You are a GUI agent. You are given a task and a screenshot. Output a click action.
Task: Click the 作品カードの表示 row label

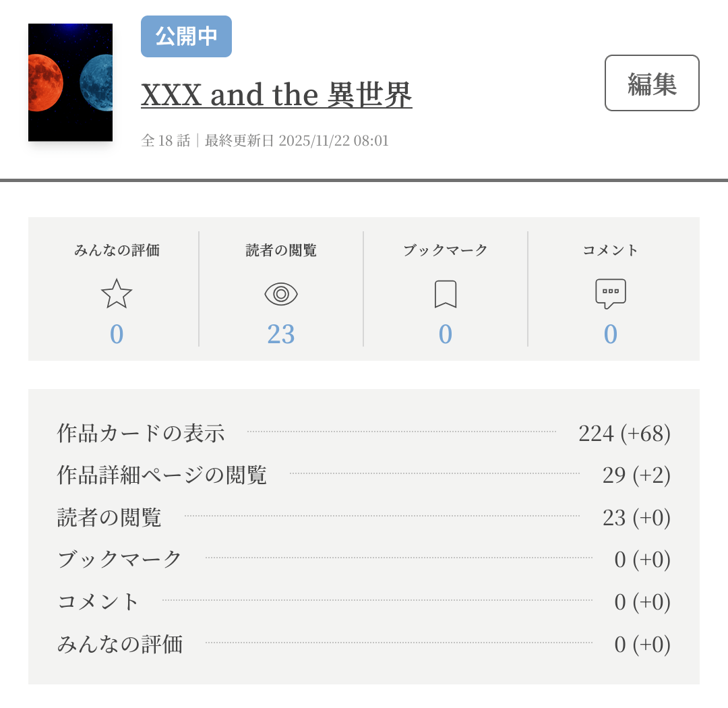coord(141,433)
